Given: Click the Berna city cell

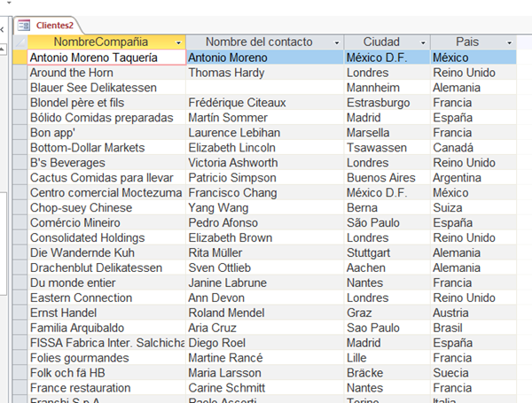Looking at the screenshot, I should point(387,207).
